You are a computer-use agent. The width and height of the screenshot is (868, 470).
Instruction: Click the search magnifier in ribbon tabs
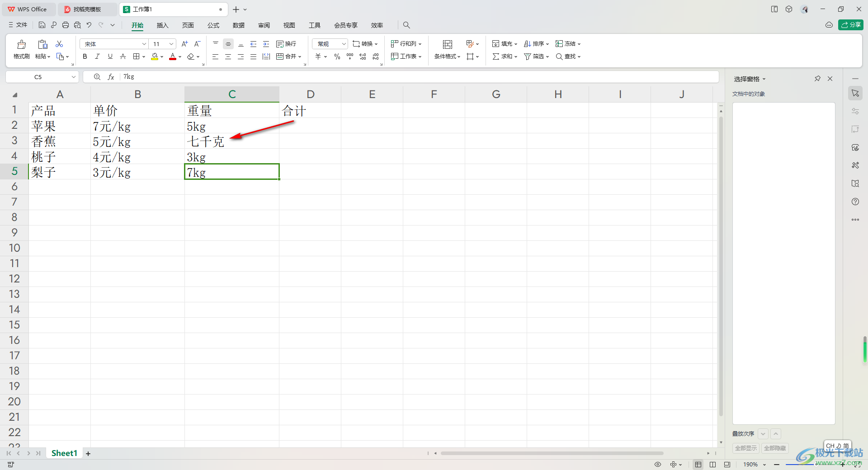[406, 25]
